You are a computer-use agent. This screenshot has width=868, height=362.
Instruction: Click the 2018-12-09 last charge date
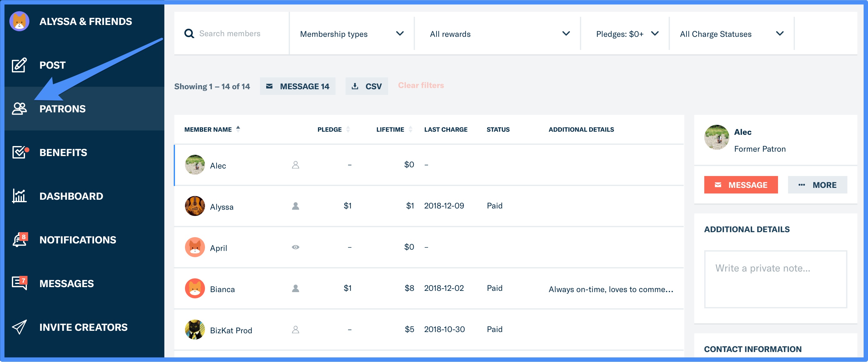[444, 206]
